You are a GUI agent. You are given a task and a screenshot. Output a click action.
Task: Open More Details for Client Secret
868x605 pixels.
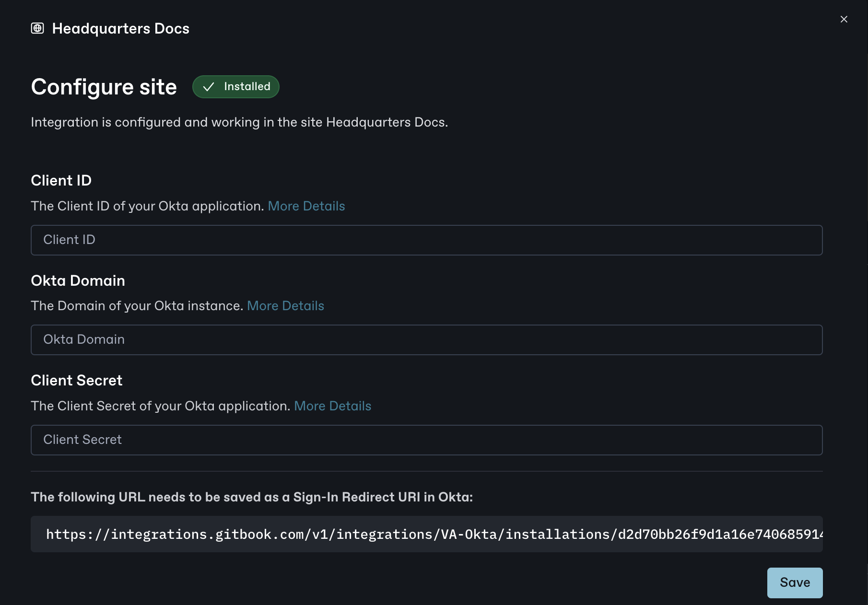pos(332,406)
